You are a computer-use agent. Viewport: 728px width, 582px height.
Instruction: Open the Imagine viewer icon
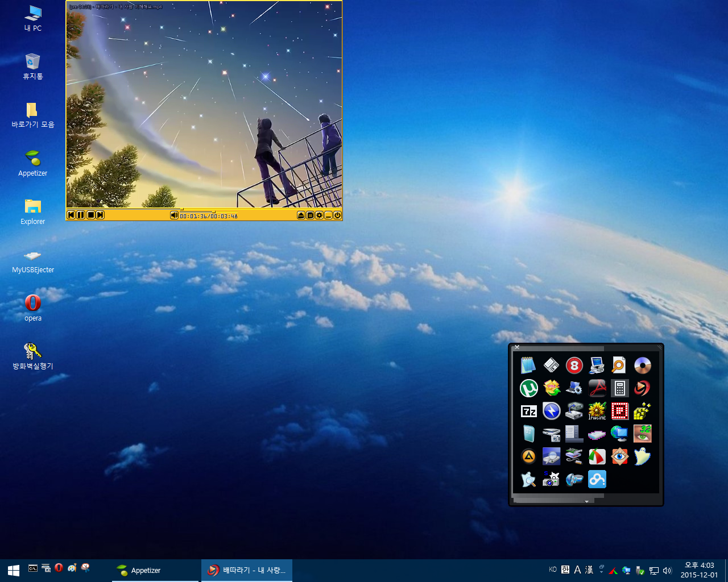[x=597, y=410]
